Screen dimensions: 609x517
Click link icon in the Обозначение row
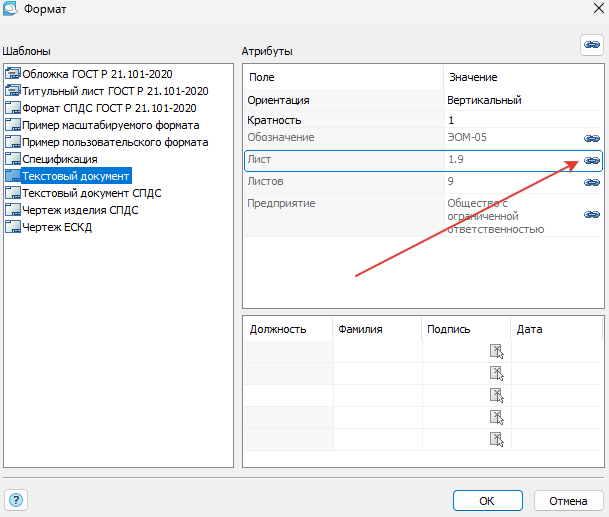(591, 138)
